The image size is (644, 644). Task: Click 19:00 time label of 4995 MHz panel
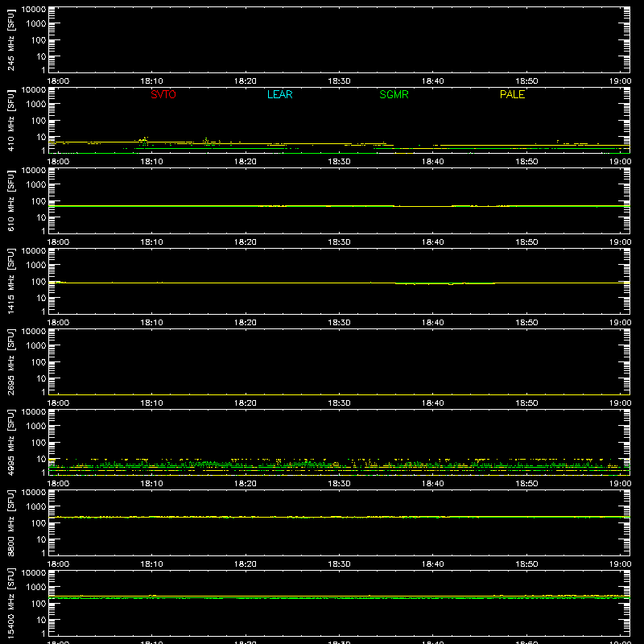click(x=620, y=484)
